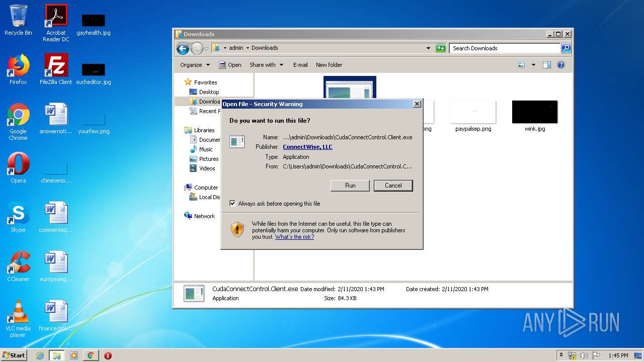Open recent locations dropdown next to Forward
Screen dimensions: 644x362
[206, 49]
